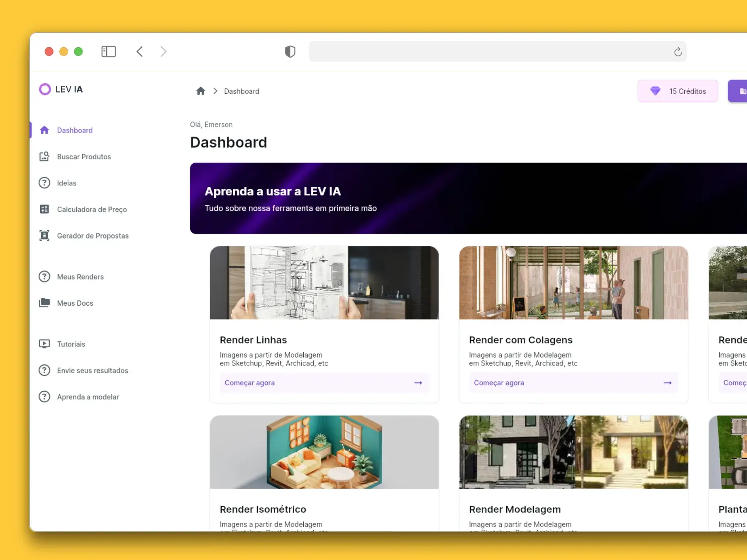Go forward with the browser forward arrow

pyautogui.click(x=164, y=51)
